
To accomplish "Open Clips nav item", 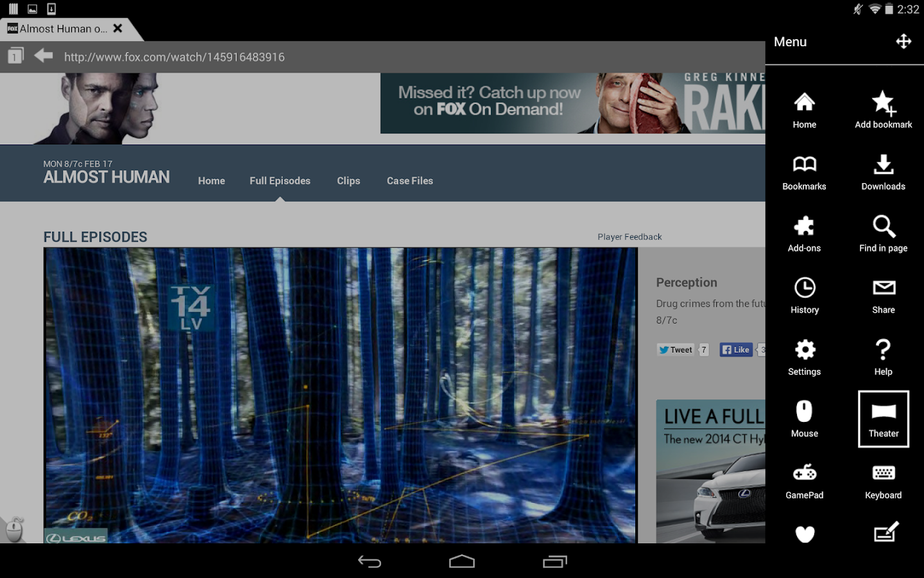I will pos(348,181).
